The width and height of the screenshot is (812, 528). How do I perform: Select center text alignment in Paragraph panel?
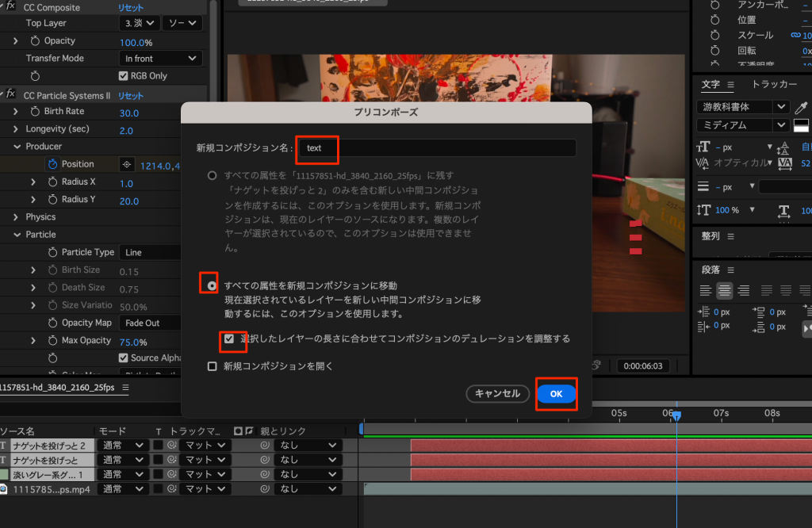tap(724, 291)
